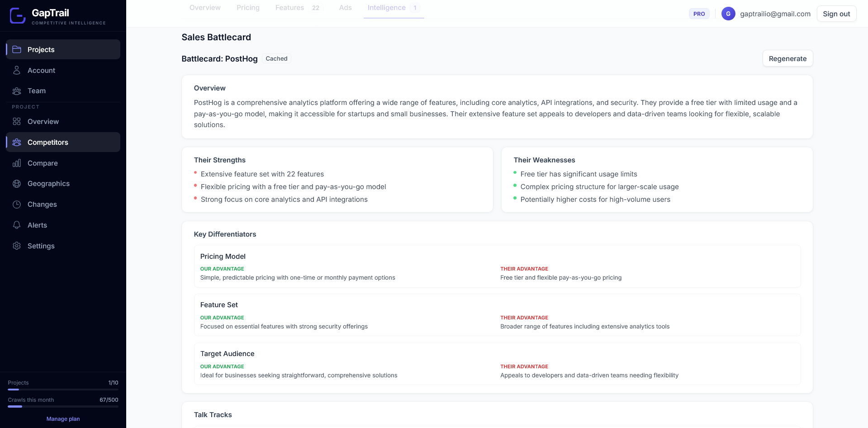Screen dimensions: 868x428
Task: Open the Changes page
Action: coord(63,204)
